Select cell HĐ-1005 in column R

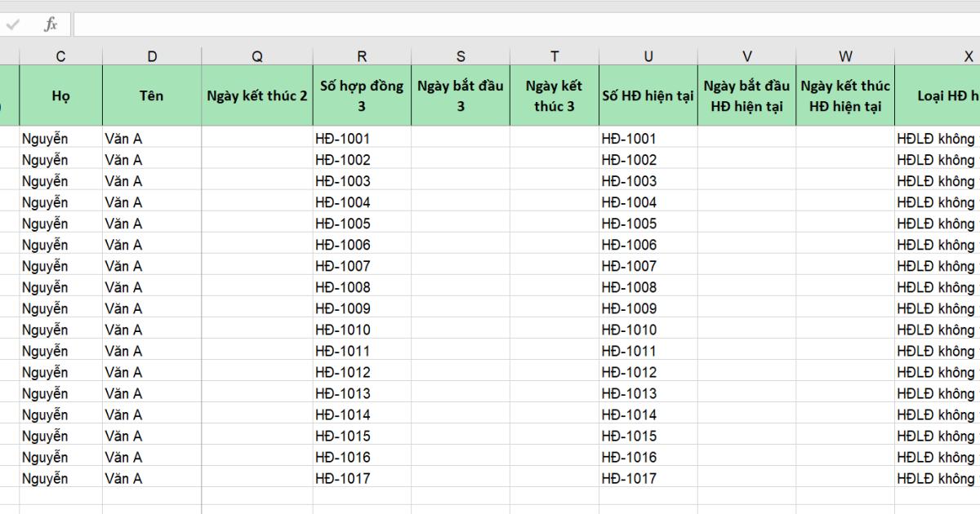362,224
